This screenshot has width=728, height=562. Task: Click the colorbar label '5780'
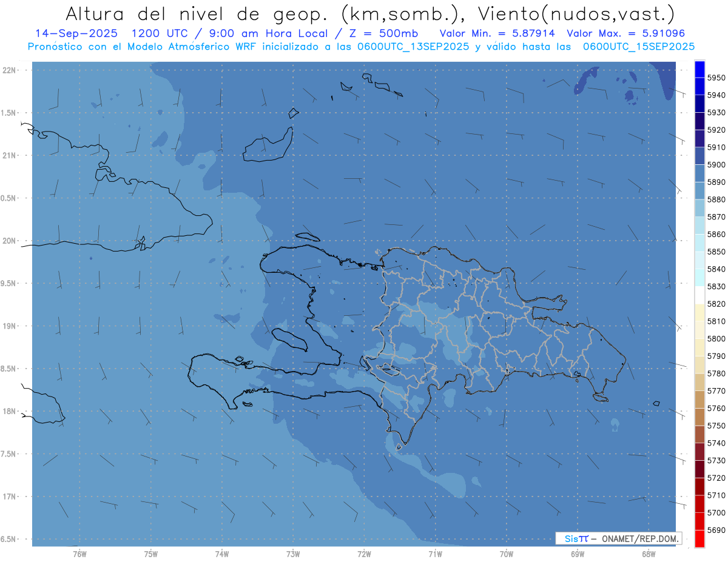(x=716, y=373)
